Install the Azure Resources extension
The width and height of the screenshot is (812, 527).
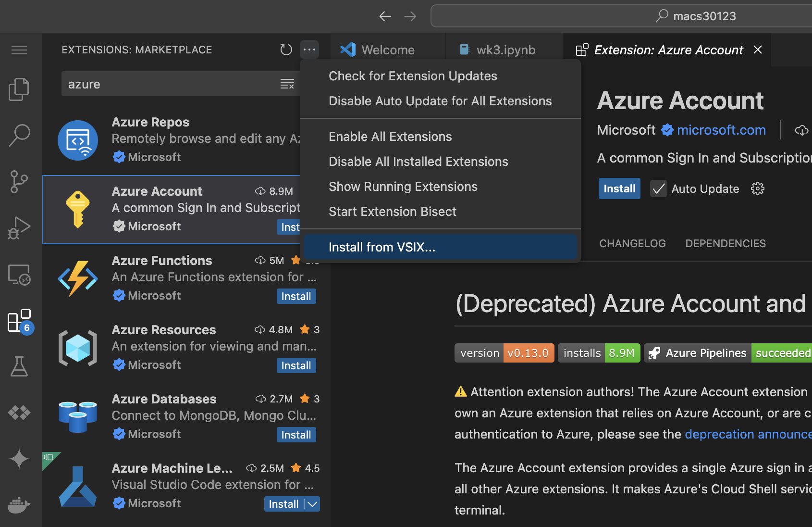click(296, 365)
